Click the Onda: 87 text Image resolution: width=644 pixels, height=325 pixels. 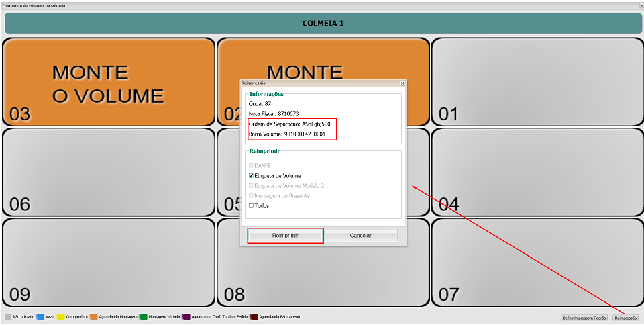pos(260,103)
